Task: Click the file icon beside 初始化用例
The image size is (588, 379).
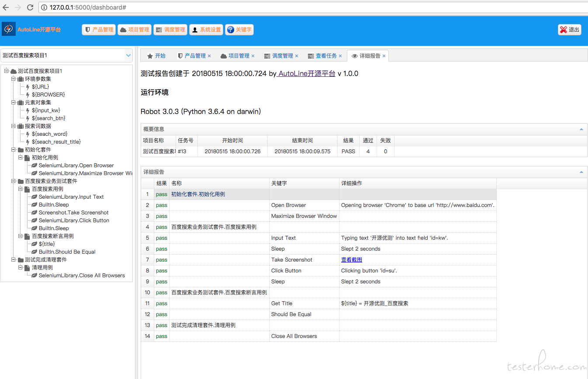Action: [x=27, y=158]
